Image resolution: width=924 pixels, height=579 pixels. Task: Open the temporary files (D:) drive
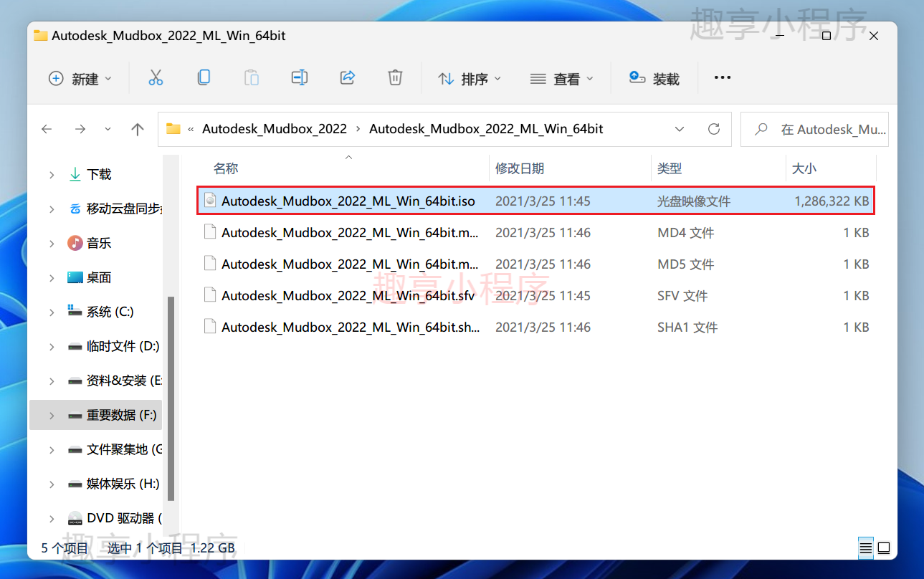(x=113, y=346)
